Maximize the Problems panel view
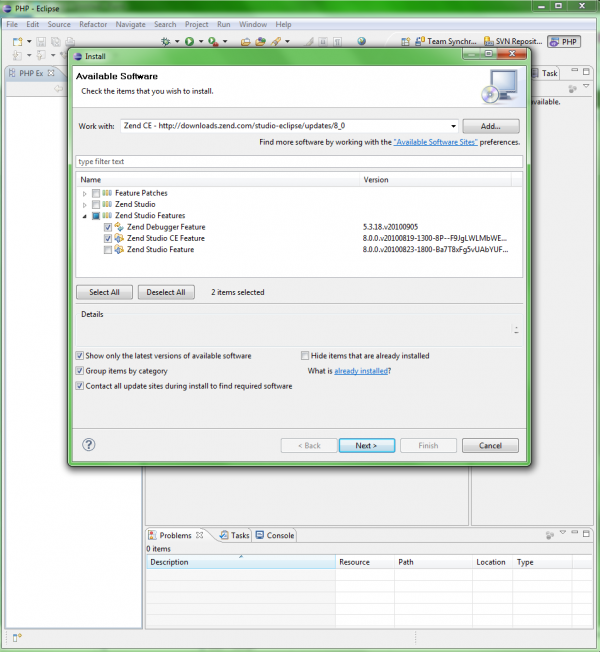 (586, 533)
